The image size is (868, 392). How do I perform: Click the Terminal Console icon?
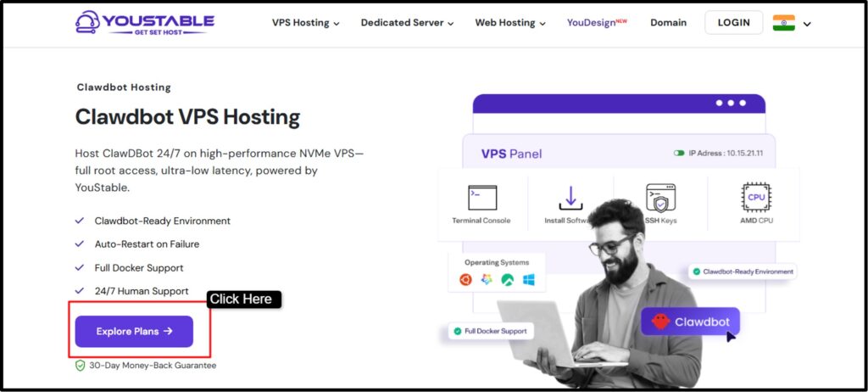(482, 198)
